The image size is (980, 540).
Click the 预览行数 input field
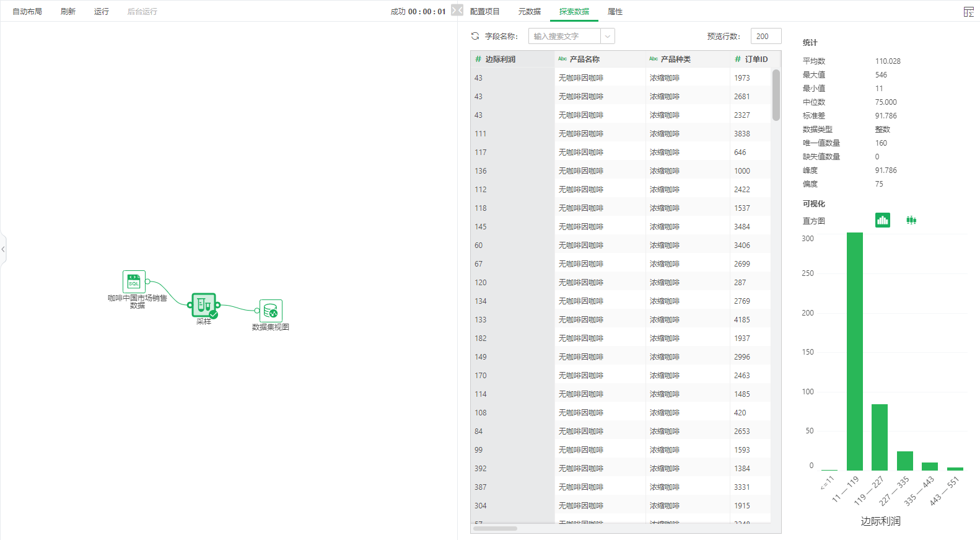766,37
